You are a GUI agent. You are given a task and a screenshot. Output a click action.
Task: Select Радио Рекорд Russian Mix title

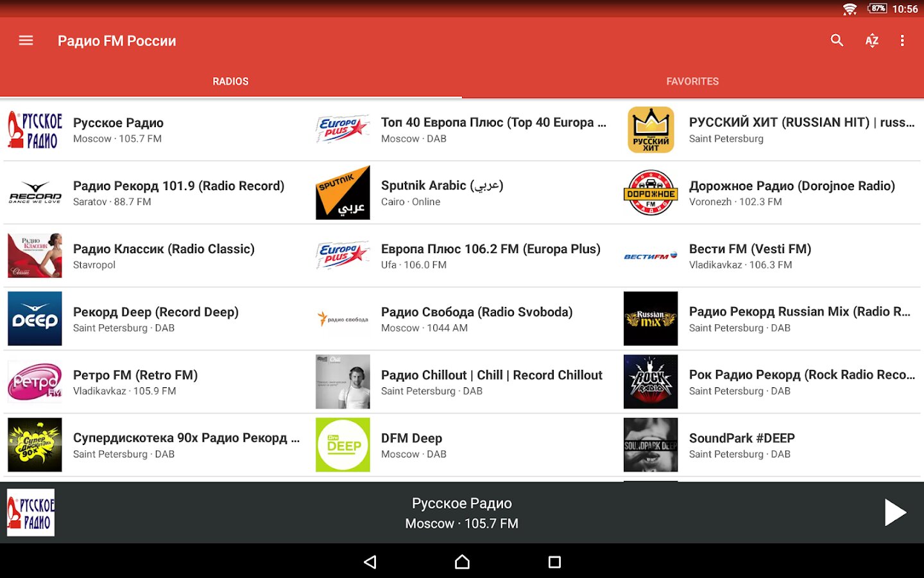pos(800,311)
